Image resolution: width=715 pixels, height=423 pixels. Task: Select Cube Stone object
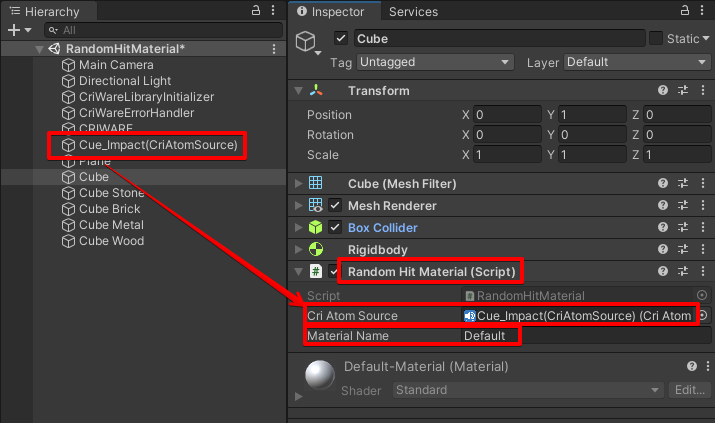112,193
